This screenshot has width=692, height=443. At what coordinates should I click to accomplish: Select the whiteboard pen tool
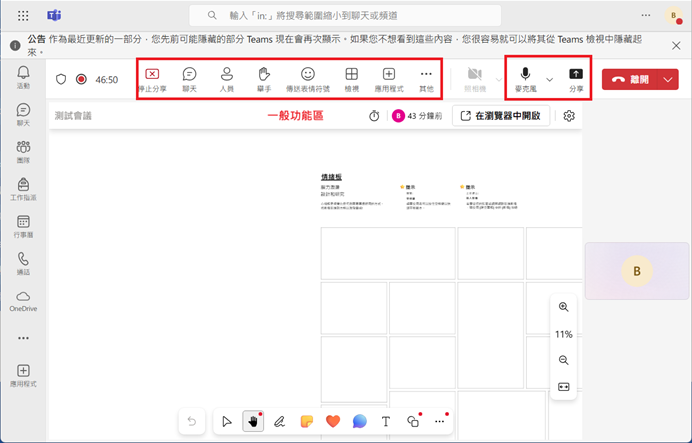pos(279,422)
